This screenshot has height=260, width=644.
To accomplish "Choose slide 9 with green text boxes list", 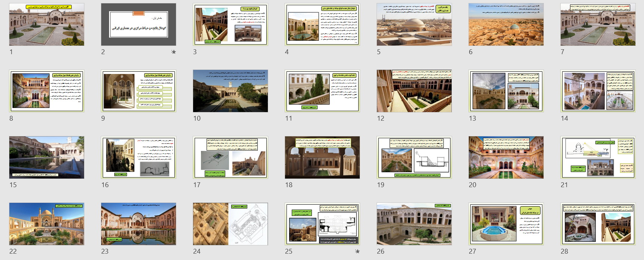I will click(x=139, y=91).
